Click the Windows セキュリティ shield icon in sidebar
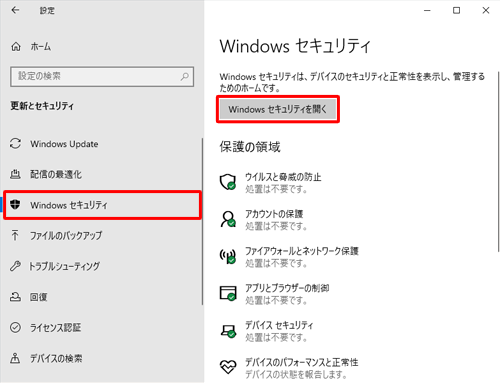500x383 pixels. coord(15,205)
